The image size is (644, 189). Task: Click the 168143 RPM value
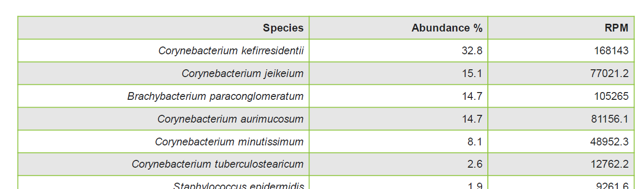[x=611, y=50]
